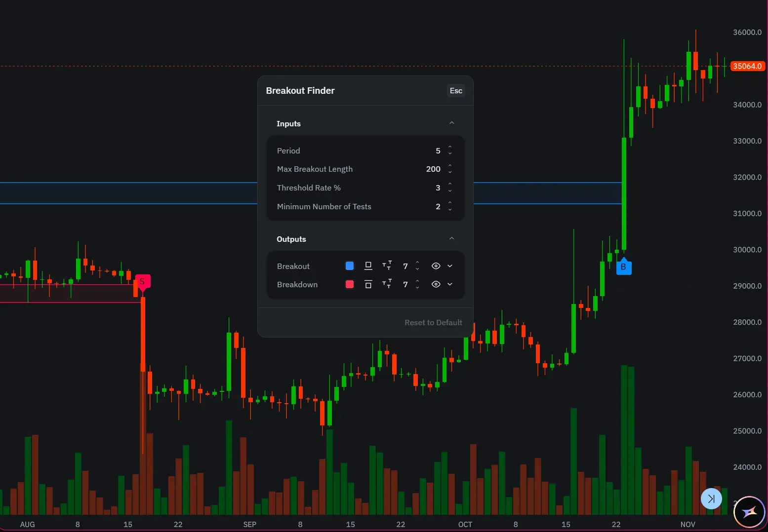
Task: Click the red S breakdown marker on chart
Action: [143, 282]
